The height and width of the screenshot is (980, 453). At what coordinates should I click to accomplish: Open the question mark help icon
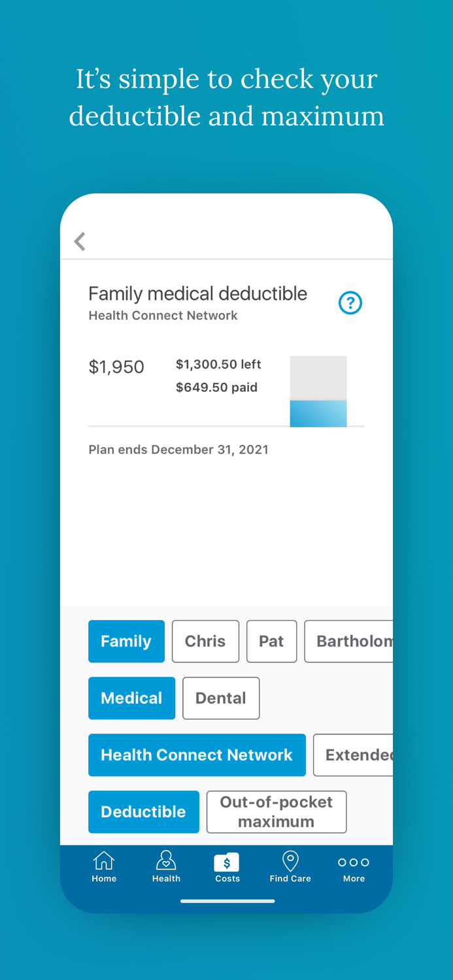(x=350, y=302)
